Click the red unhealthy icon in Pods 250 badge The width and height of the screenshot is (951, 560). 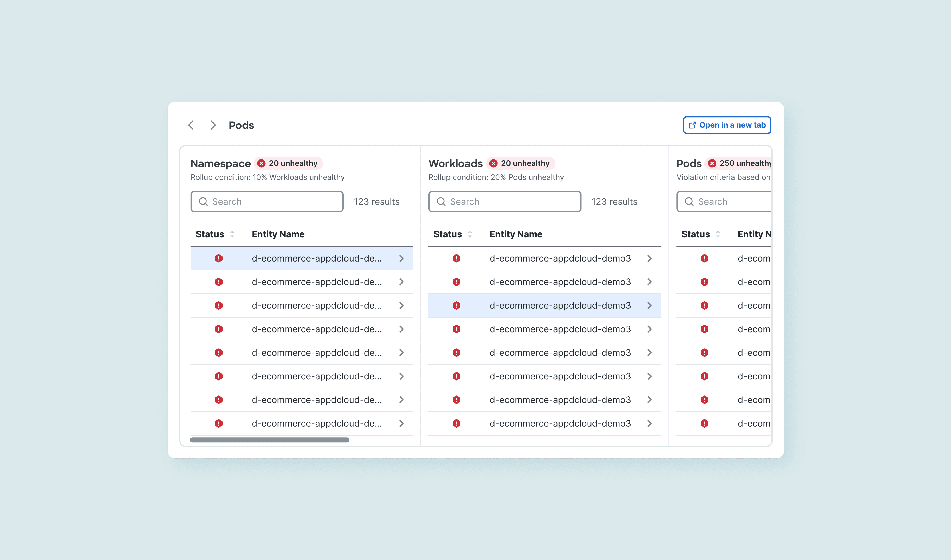[712, 163]
